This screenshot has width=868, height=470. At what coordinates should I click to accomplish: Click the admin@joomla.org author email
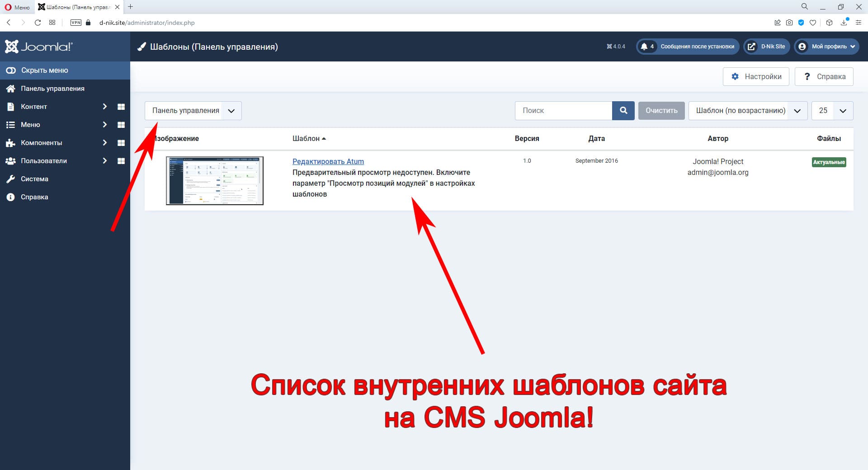click(718, 172)
